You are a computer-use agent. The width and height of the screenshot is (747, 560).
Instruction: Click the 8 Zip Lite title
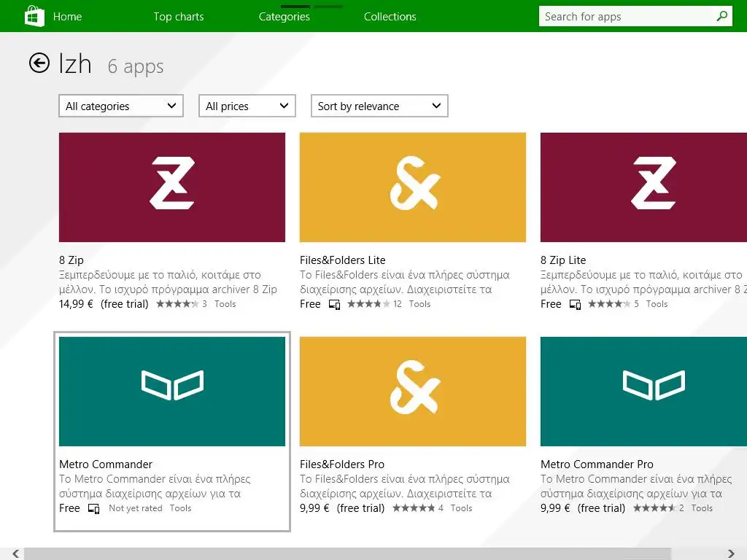pyautogui.click(x=563, y=260)
